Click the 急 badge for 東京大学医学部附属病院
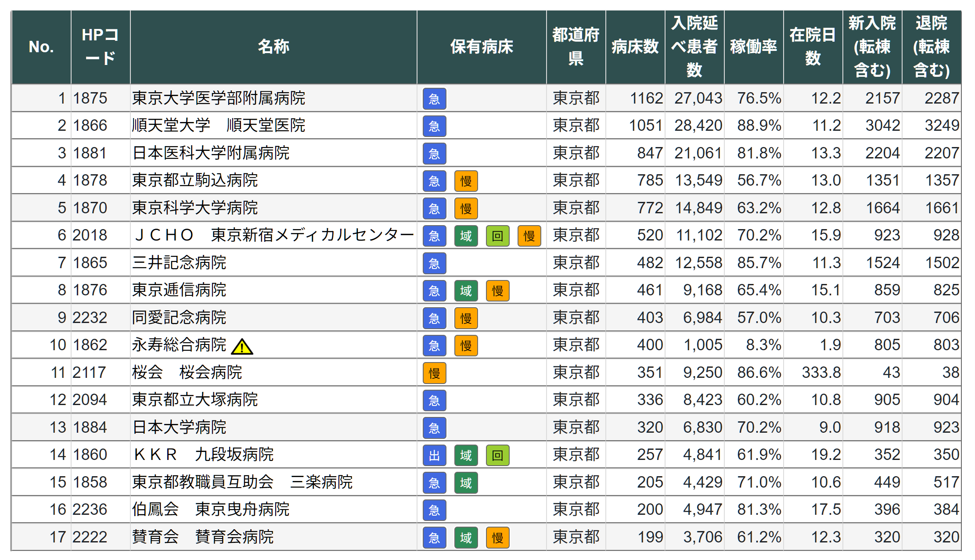975x560 pixels. (x=434, y=99)
